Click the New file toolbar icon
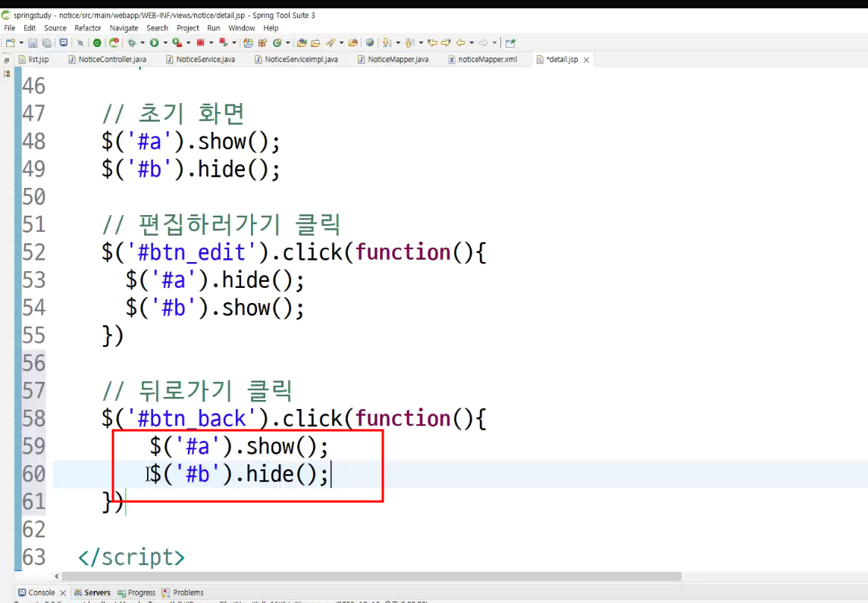The height and width of the screenshot is (603, 868). pos(10,42)
